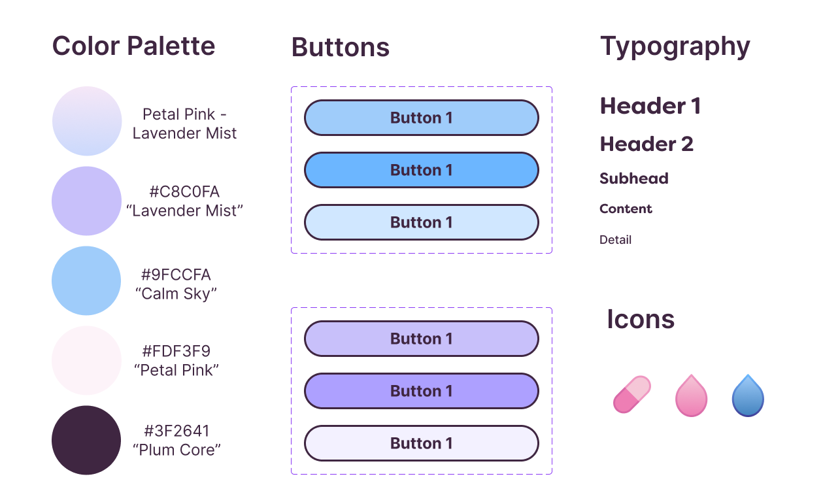Select the Subhead text sample
This screenshot has height=504, width=823.
pos(634,178)
